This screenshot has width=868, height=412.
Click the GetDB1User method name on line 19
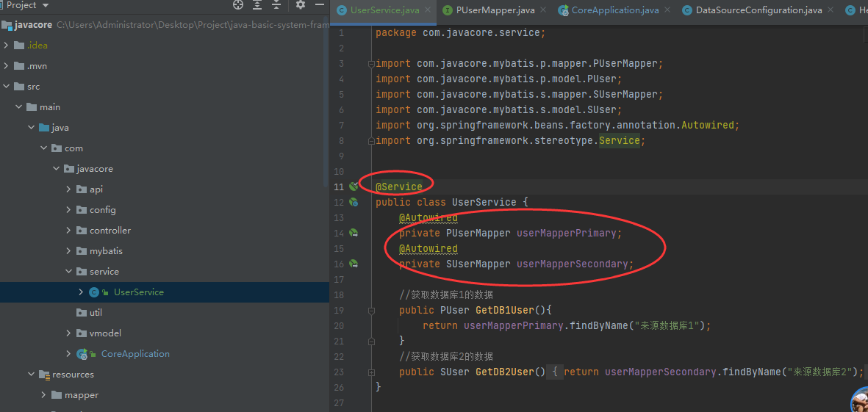tap(505, 310)
